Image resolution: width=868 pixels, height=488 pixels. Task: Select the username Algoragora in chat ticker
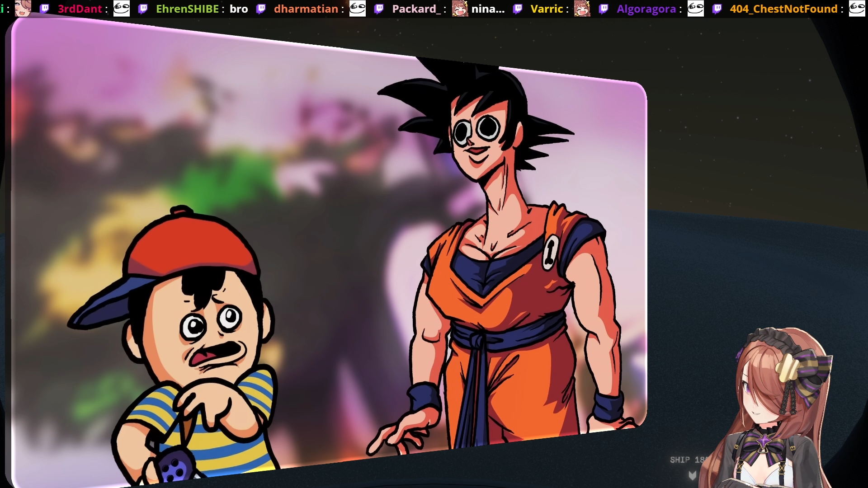click(x=646, y=9)
